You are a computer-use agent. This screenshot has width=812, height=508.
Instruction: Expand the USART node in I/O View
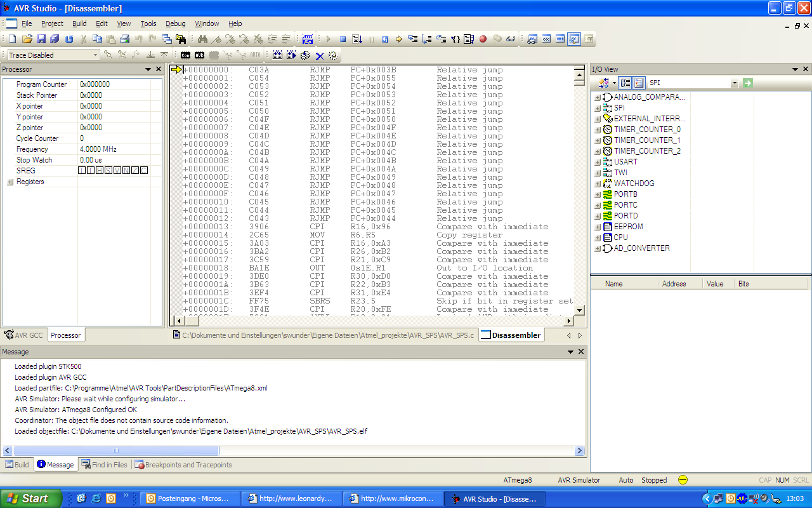(x=598, y=163)
